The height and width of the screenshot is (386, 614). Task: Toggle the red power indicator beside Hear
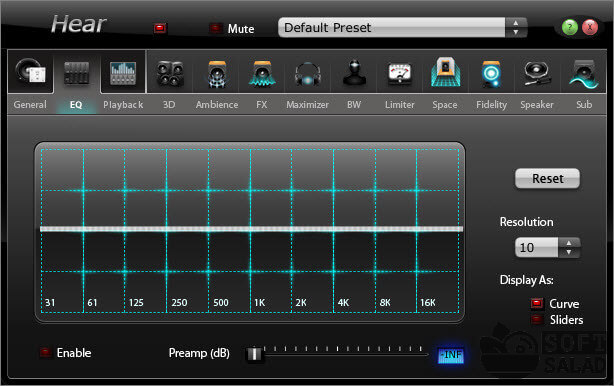pyautogui.click(x=160, y=28)
